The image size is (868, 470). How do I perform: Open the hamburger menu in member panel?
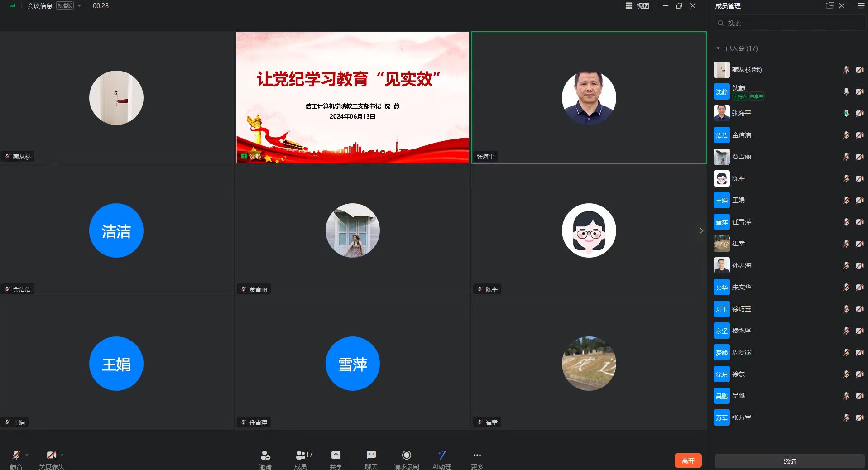click(861, 5)
